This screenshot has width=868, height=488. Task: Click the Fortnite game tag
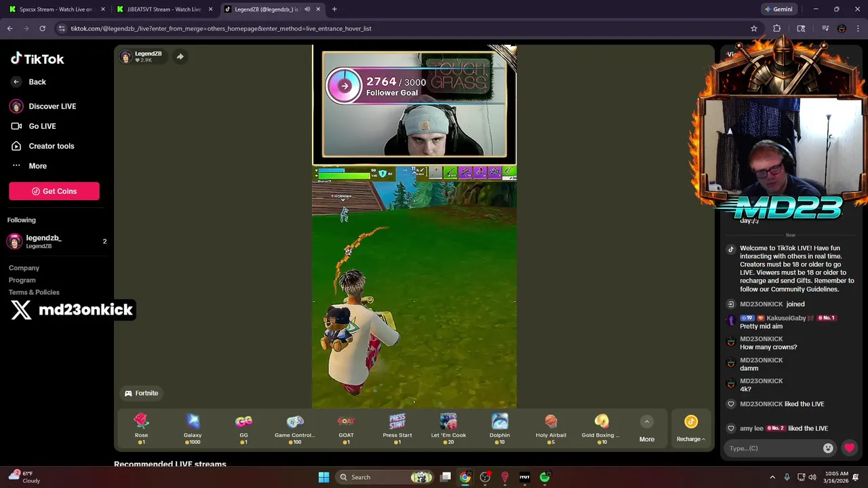coord(141,393)
